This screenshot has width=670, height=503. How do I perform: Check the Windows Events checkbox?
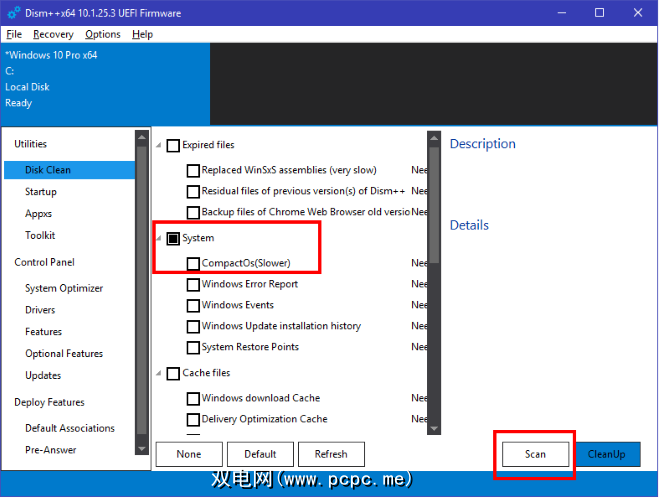193,306
